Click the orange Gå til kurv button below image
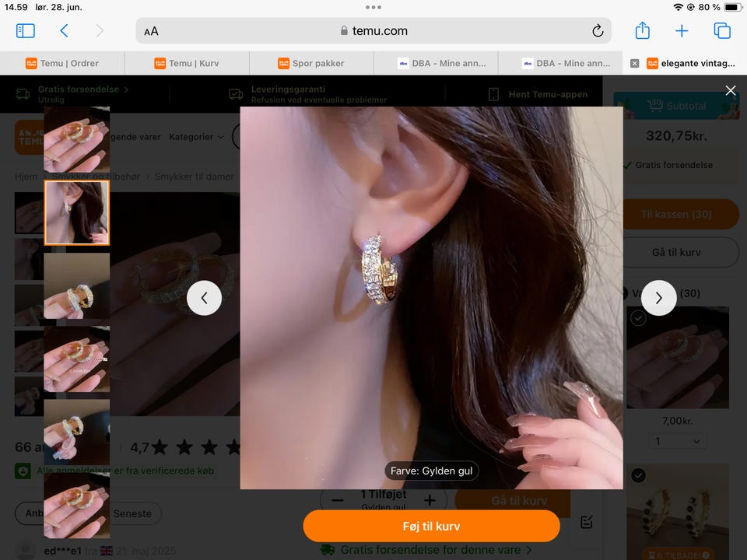This screenshot has width=747, height=560. pyautogui.click(x=513, y=500)
